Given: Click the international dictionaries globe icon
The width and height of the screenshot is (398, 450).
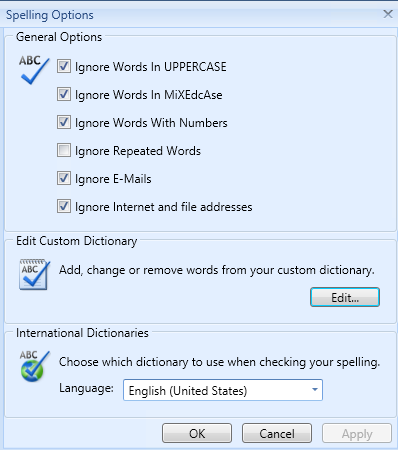Looking at the screenshot, I should pos(34,366).
